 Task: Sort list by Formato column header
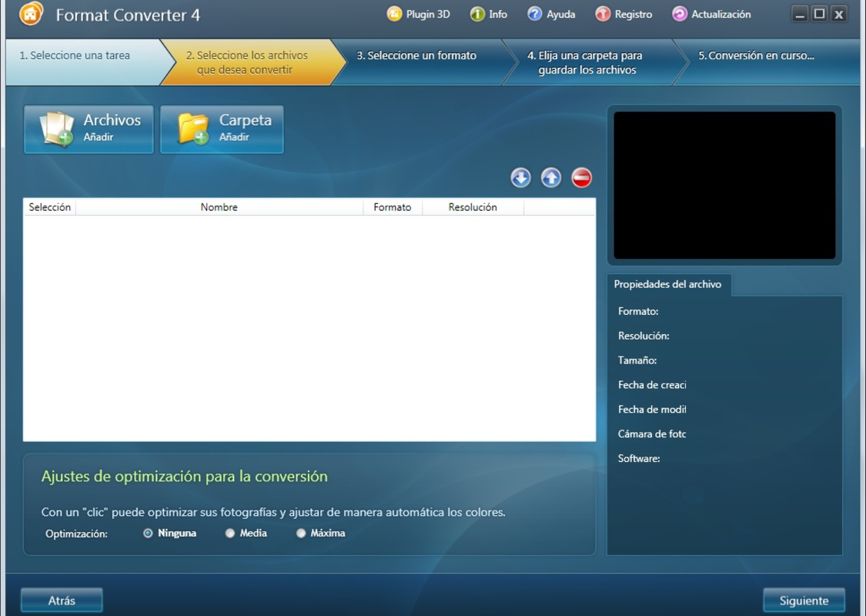[x=392, y=207]
